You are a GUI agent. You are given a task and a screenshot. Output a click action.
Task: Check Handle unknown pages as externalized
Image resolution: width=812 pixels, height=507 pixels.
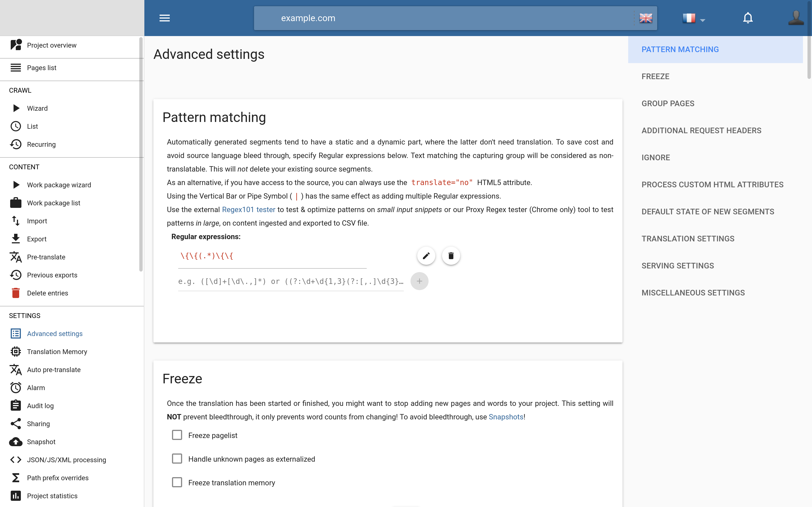177,458
